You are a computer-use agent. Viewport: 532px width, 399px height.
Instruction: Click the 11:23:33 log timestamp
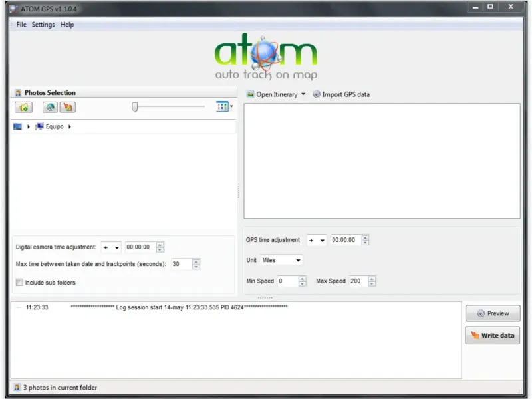click(x=37, y=307)
